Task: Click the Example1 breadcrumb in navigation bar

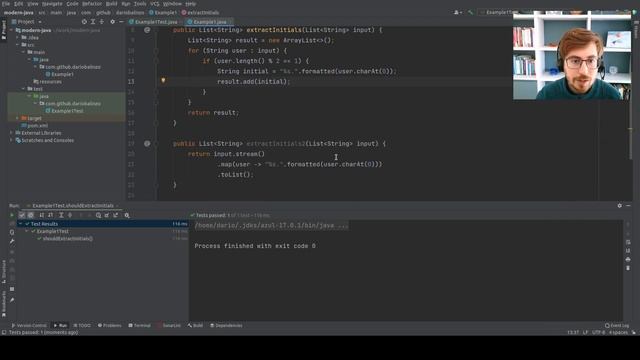Action: pyautogui.click(x=163, y=13)
